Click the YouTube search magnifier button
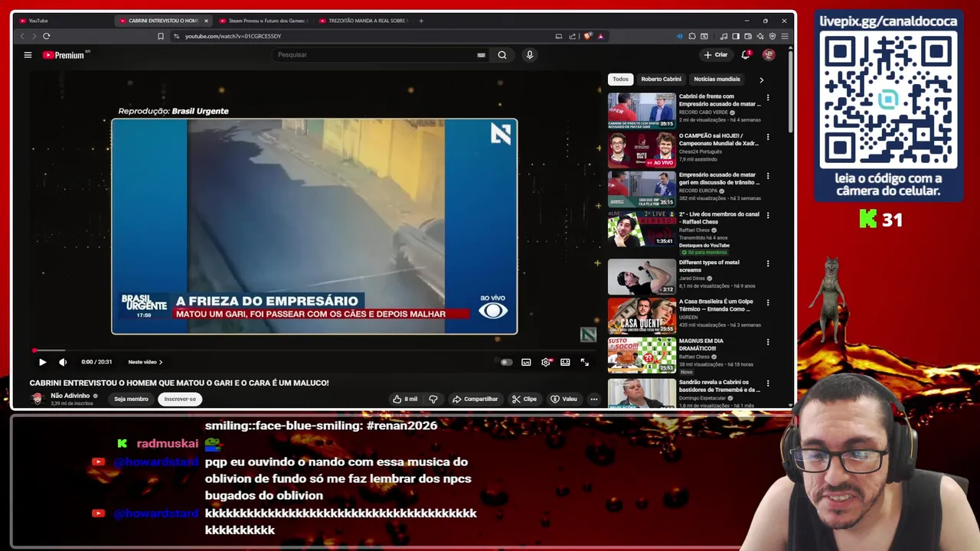Screen dimensions: 980x551 point(502,55)
